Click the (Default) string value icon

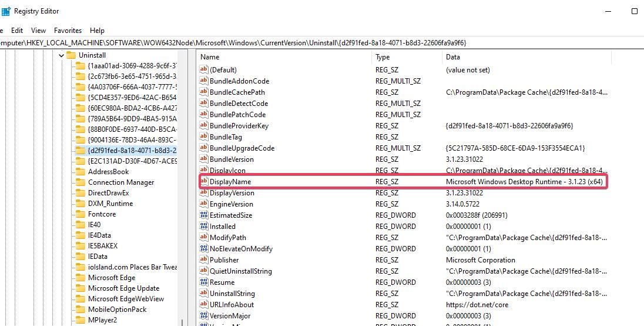click(204, 70)
